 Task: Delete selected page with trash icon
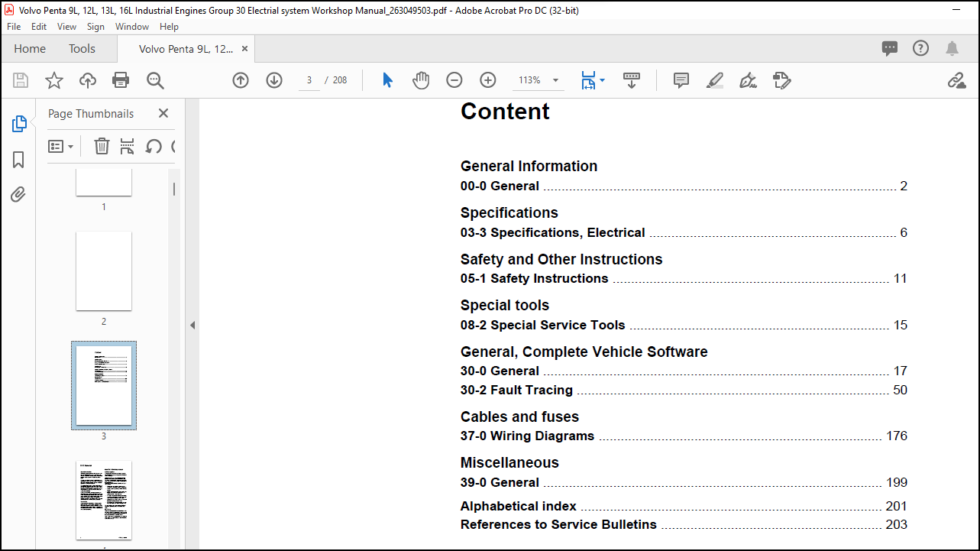(102, 146)
